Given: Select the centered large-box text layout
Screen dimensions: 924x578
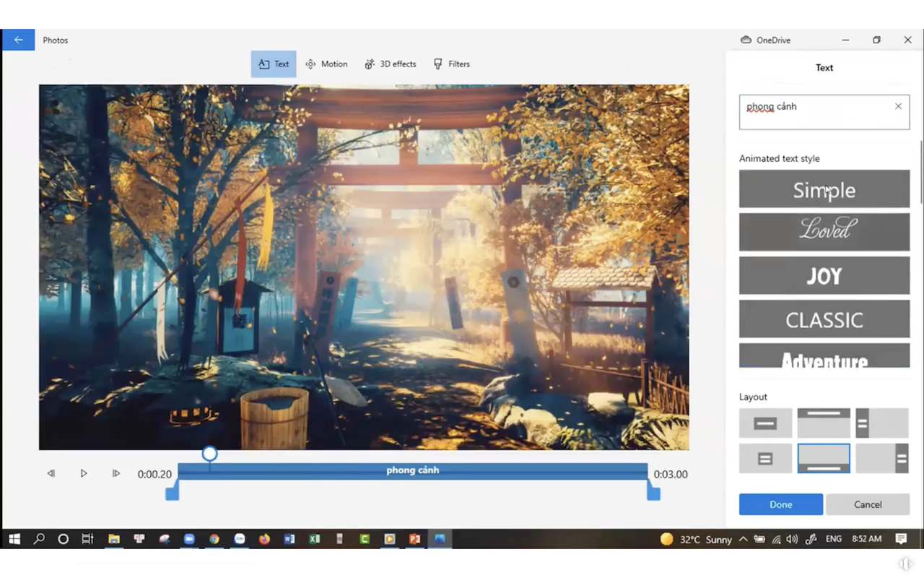Looking at the screenshot, I should tap(765, 423).
